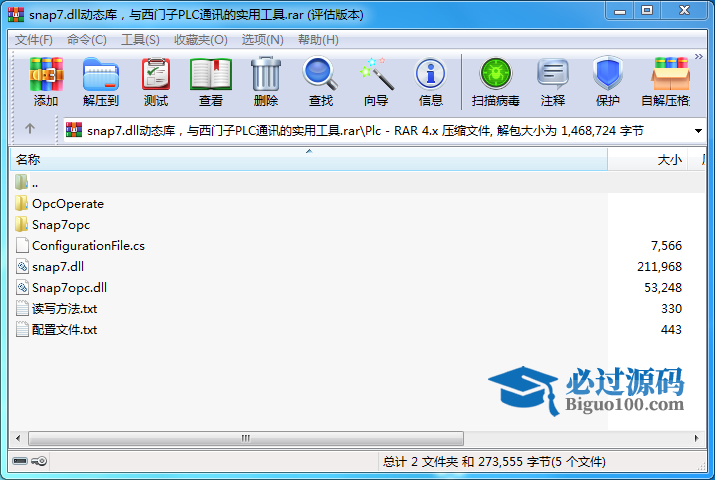Open the 收藏夹(O) menu

[201, 40]
